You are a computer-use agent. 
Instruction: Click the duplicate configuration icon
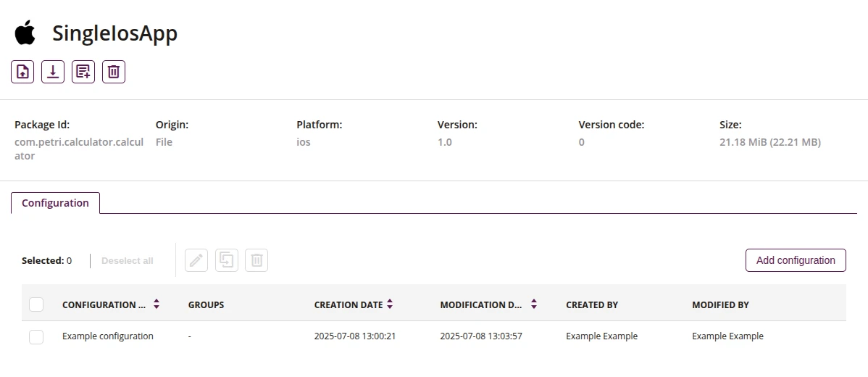coord(226,260)
